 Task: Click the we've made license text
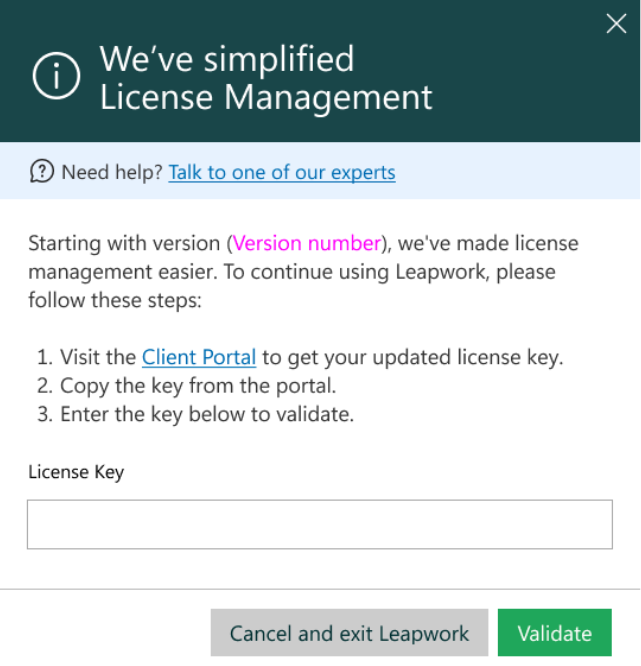[488, 243]
